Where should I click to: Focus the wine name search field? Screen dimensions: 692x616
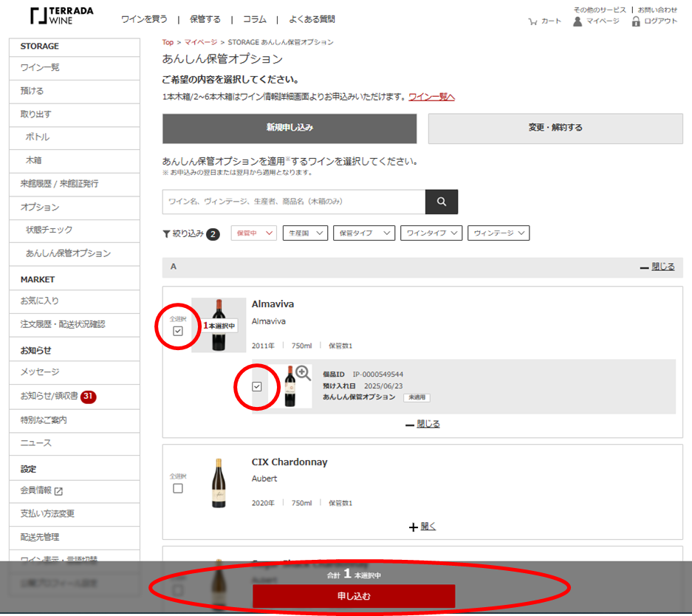[x=294, y=202]
